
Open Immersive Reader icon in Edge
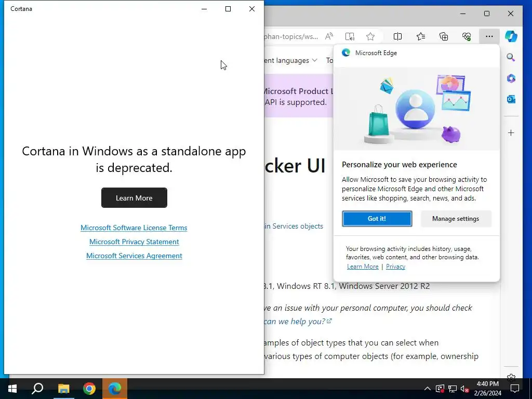[350, 36]
